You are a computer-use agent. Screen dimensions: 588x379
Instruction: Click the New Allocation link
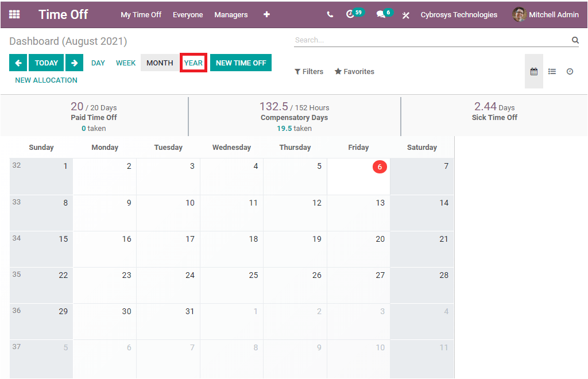[x=46, y=80]
